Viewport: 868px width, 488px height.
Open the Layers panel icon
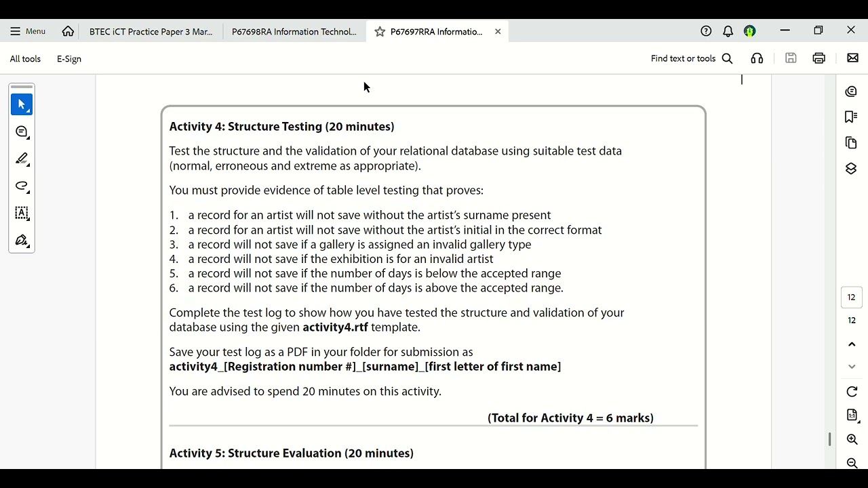[851, 169]
